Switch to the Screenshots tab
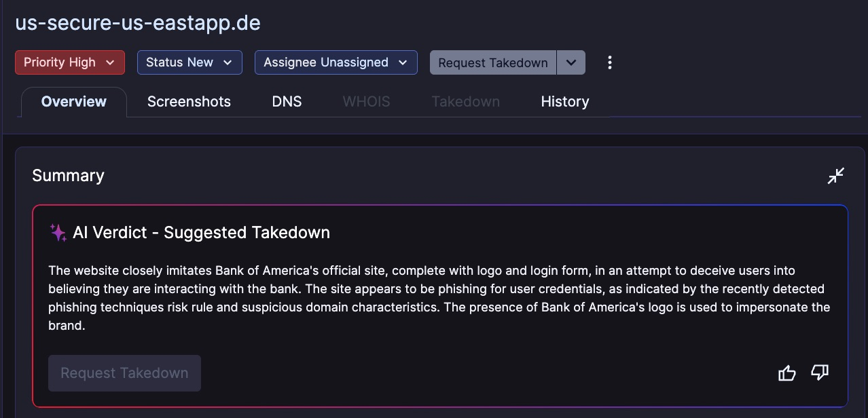Viewport: 868px width, 418px height. [x=189, y=102]
